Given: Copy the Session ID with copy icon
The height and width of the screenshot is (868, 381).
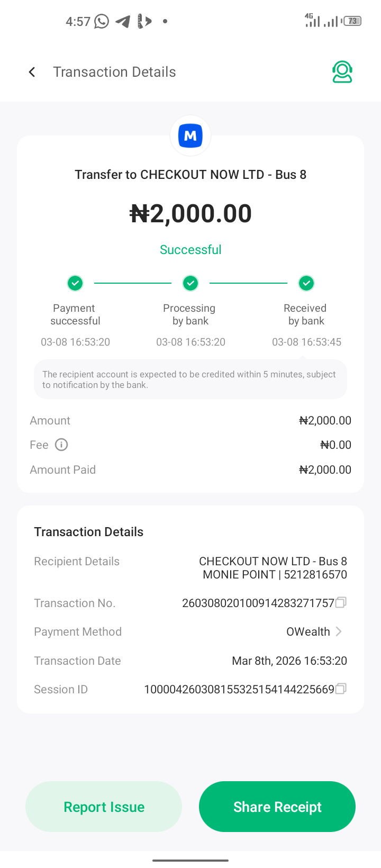Looking at the screenshot, I should [x=341, y=689].
